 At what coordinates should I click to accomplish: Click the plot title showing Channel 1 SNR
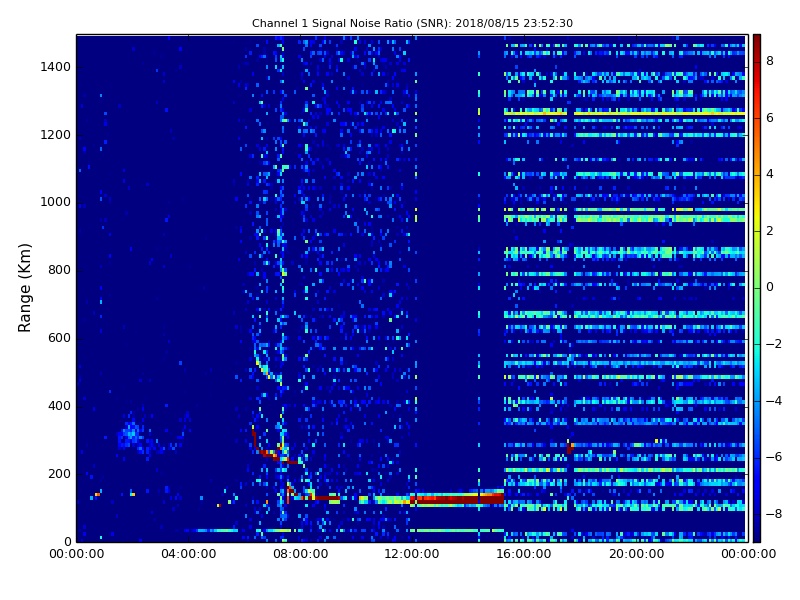click(x=412, y=23)
